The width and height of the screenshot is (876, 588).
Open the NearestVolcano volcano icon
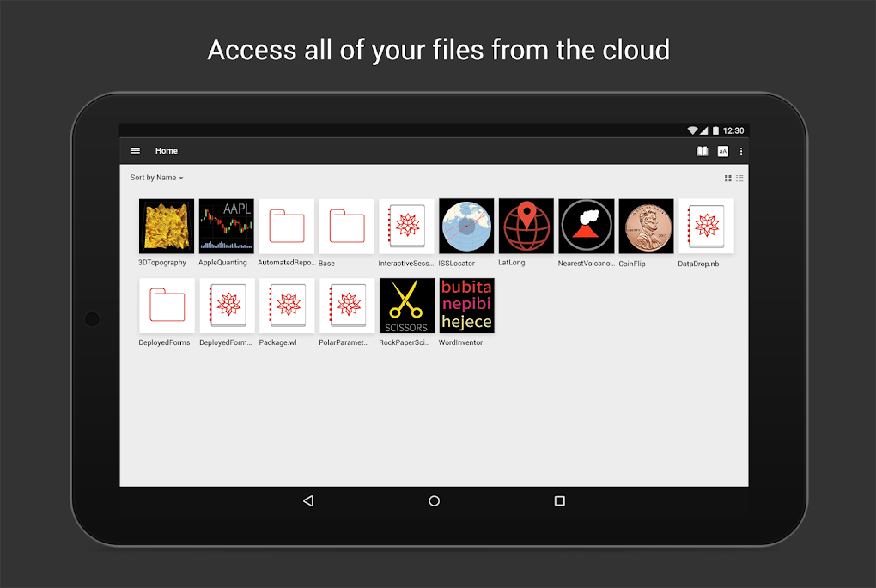[x=586, y=226]
